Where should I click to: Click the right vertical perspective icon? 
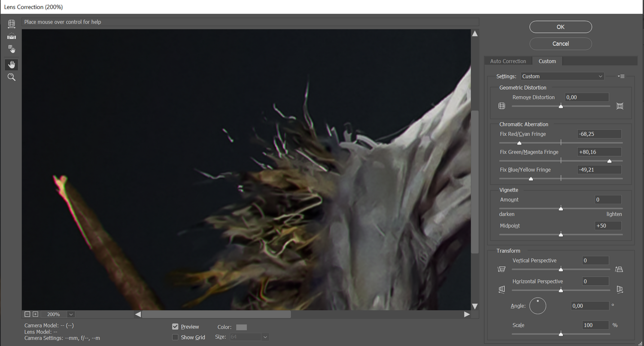coord(619,269)
